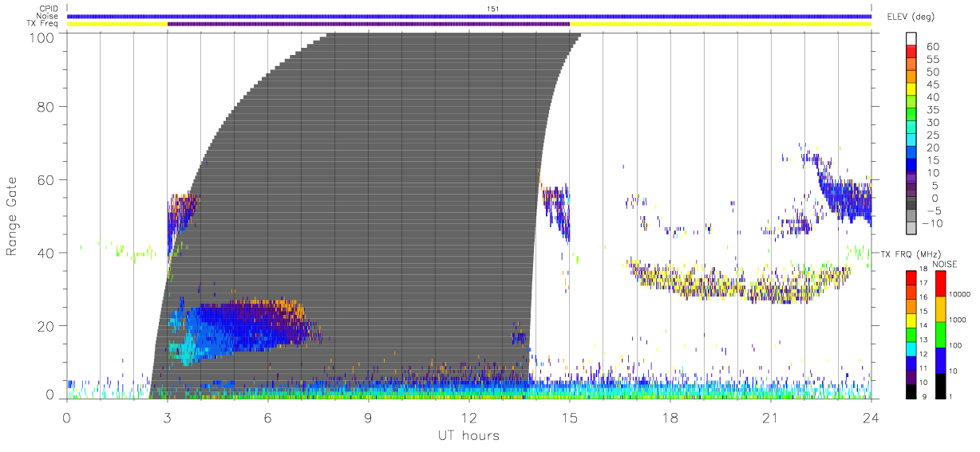Viewport: 980px width, 452px height.
Task: Click dark gray ELEV swatch between -5 and 0
Action: coord(911,204)
